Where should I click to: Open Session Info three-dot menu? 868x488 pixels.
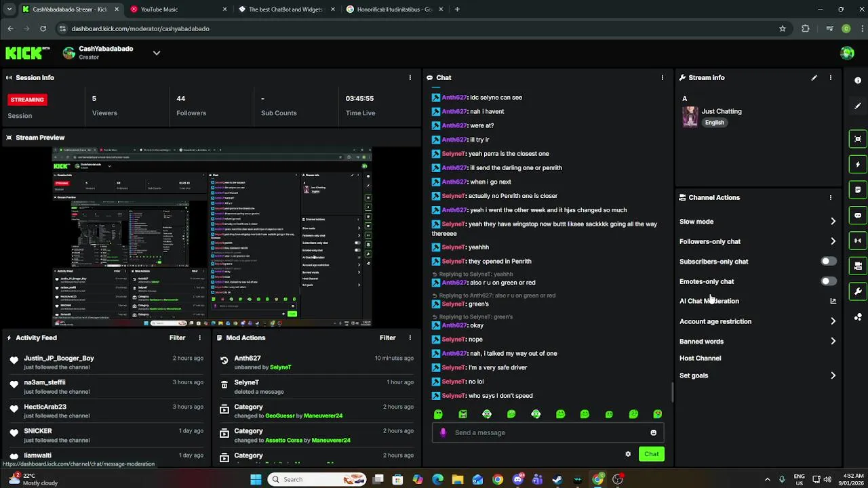pos(410,78)
